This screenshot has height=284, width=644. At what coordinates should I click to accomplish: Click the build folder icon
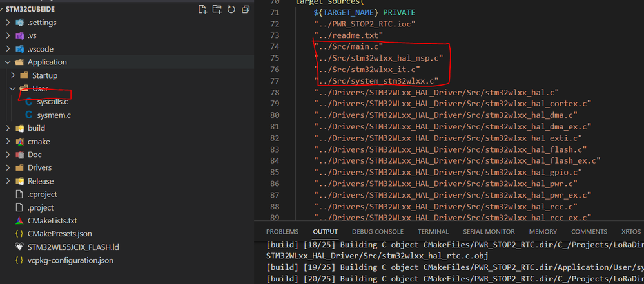coord(19,128)
